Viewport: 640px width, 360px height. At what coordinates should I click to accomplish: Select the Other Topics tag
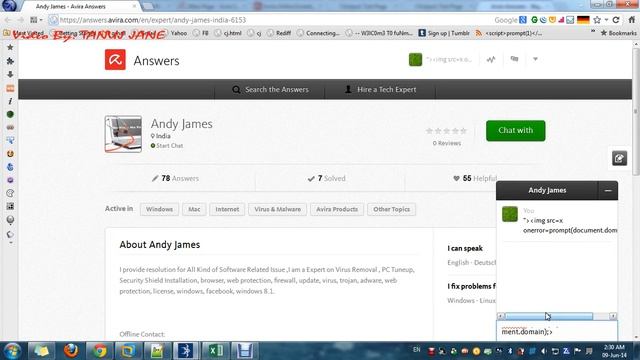tap(391, 209)
